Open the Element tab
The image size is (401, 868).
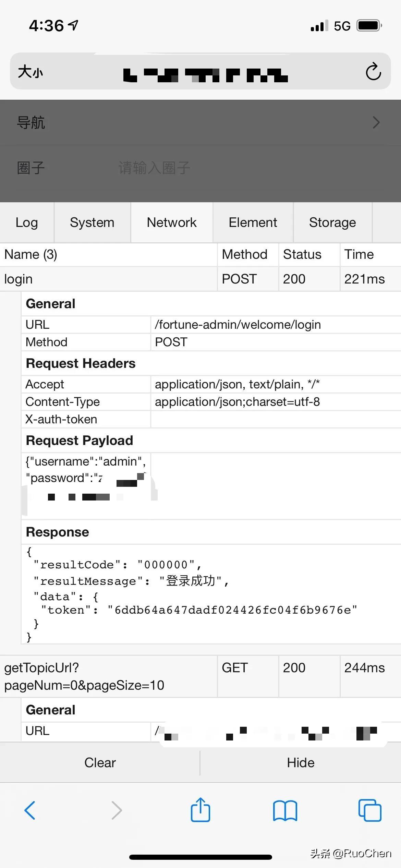click(253, 222)
